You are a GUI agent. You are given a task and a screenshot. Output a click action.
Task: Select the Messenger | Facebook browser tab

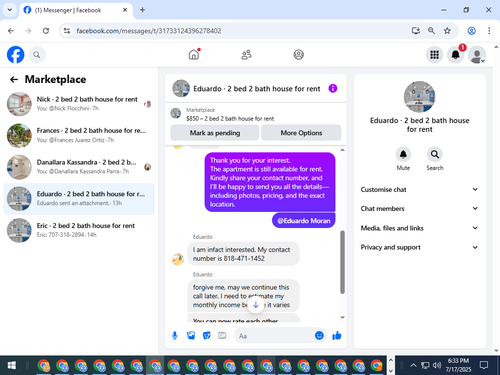pyautogui.click(x=76, y=10)
